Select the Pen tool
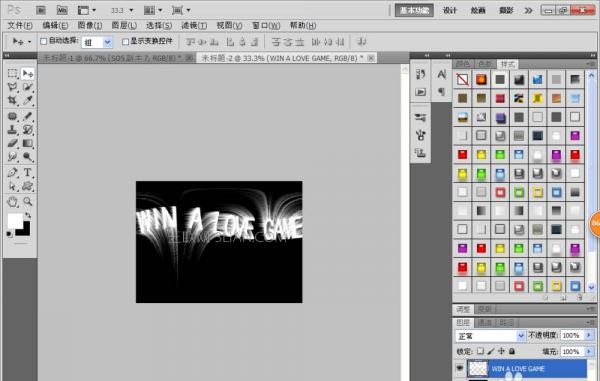The image size is (600, 381). (12, 173)
